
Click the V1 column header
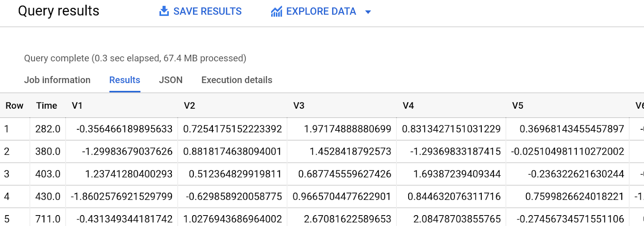(77, 106)
